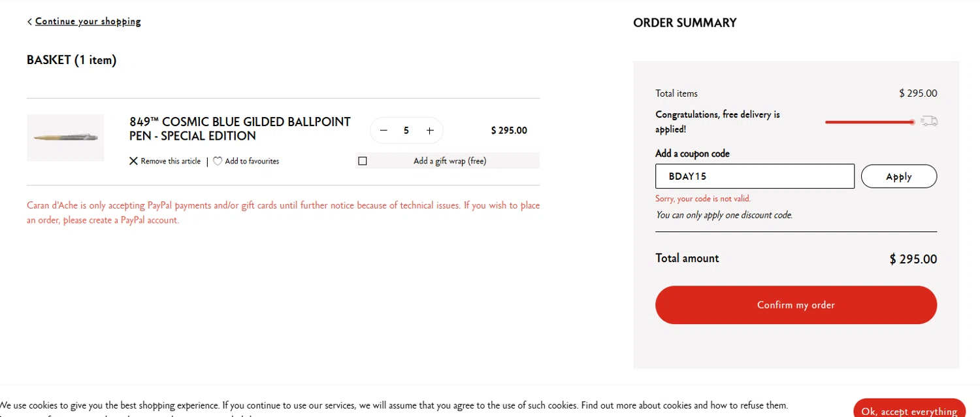This screenshot has height=417, width=980.
Task: Click the Confirm my order button
Action: coord(796,305)
